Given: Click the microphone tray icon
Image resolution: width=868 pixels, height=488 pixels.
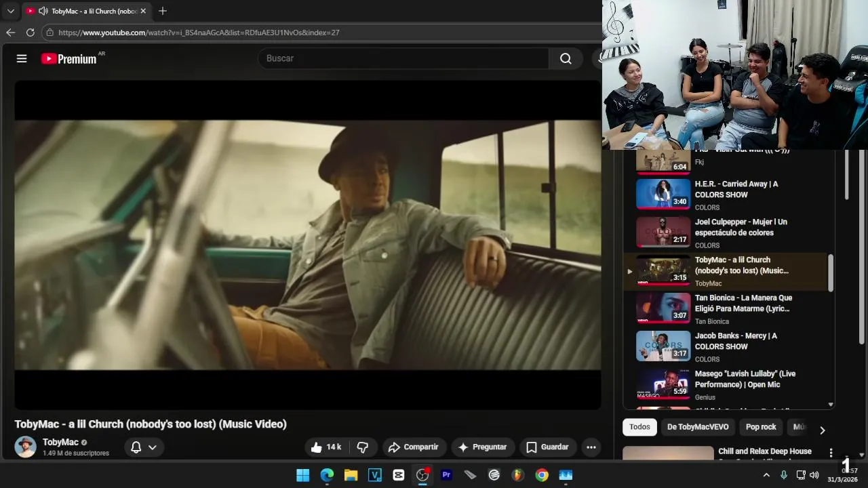Looking at the screenshot, I should point(784,475).
